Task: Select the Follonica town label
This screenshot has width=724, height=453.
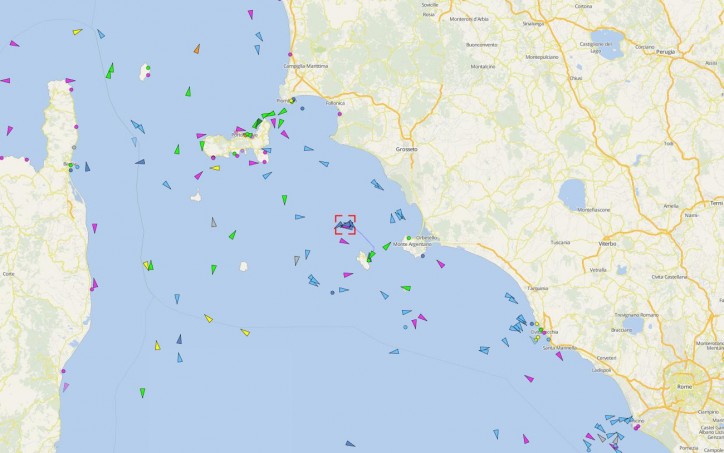Action: [335, 103]
